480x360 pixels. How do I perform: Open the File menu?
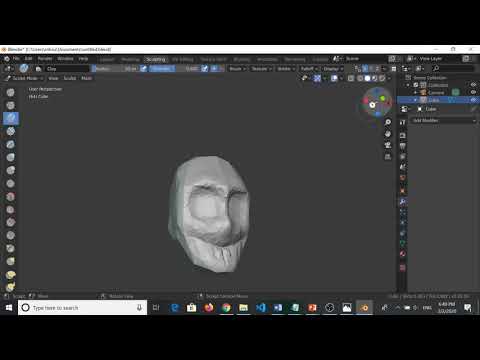pos(16,59)
